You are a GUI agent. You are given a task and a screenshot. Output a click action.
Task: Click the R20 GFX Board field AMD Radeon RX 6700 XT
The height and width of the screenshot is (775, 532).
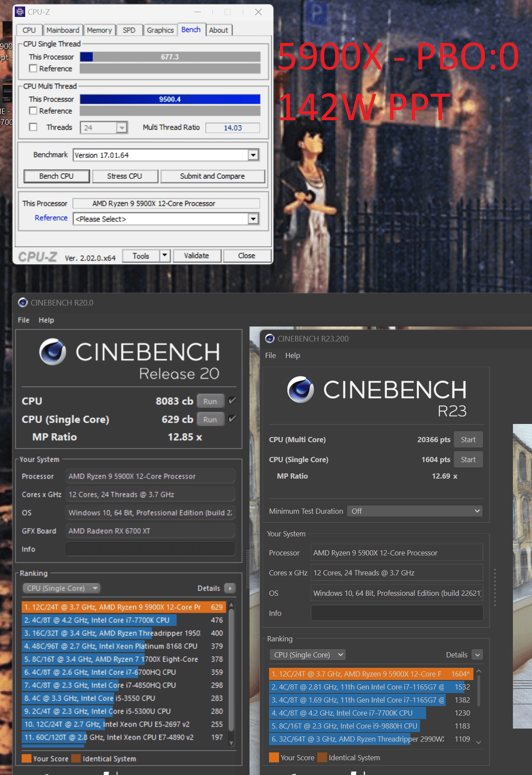click(x=150, y=531)
